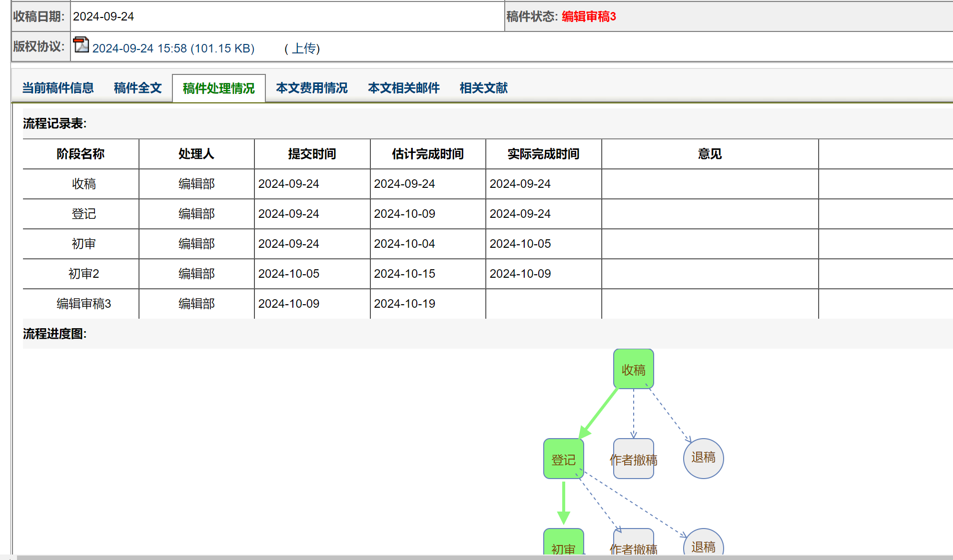953x560 pixels.
Task: Click the 编辑审稿3 status text
Action: click(x=589, y=16)
